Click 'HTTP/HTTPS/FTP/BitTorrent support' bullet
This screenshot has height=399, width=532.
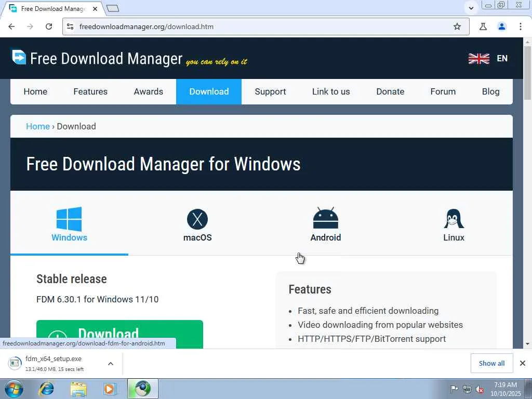372,339
